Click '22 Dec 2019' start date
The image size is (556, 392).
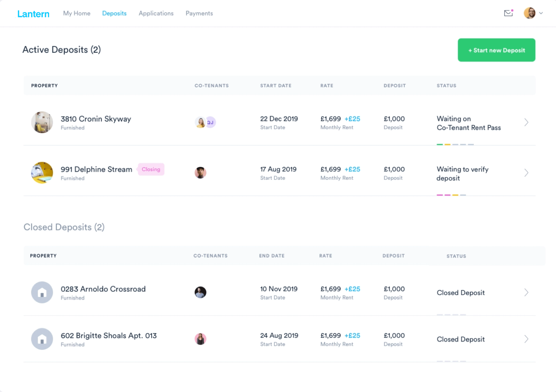point(279,119)
